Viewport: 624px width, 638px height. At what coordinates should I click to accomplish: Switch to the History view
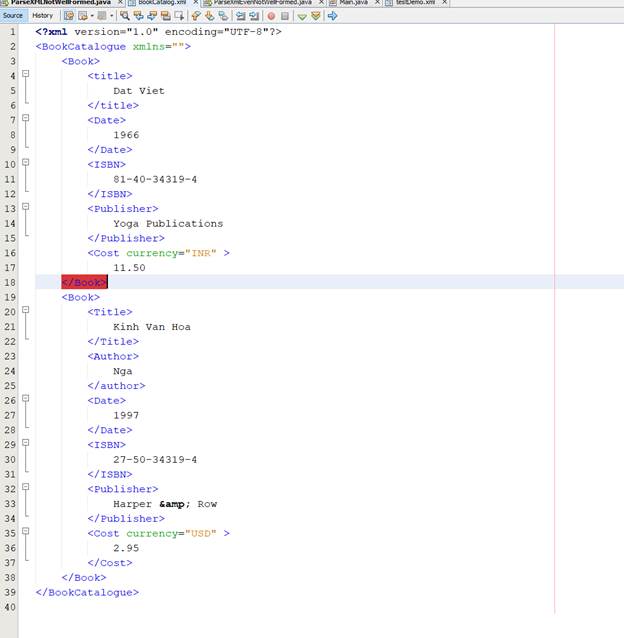coord(42,15)
